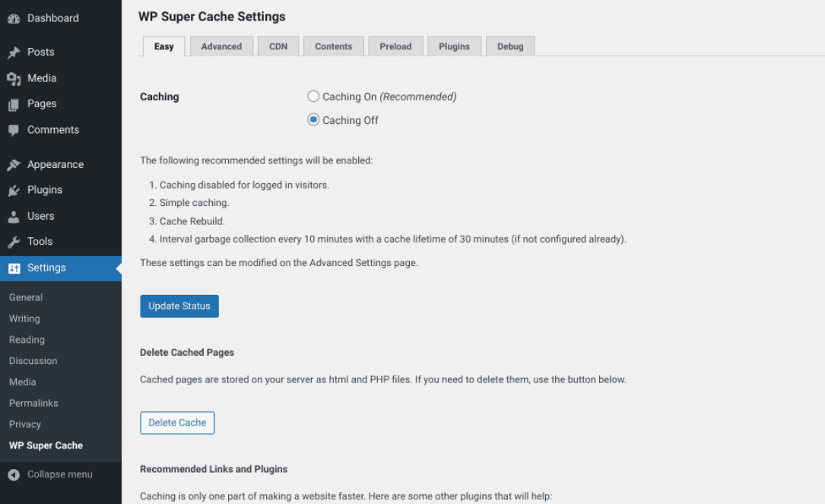Open the Dashboard menu label
The height and width of the screenshot is (504, 825).
[x=53, y=18]
